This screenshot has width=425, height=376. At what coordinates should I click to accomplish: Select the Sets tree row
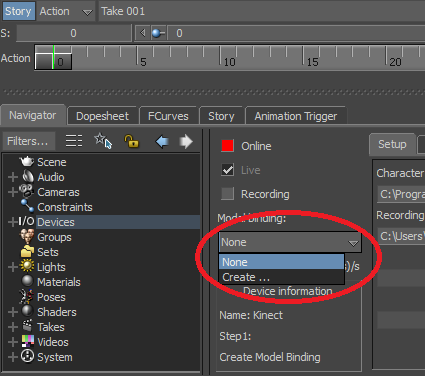[48, 252]
